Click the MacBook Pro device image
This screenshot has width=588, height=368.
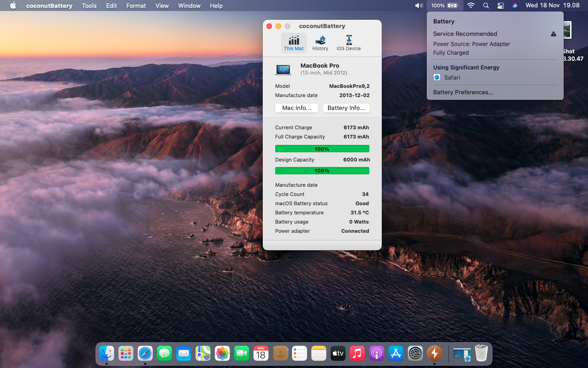pyautogui.click(x=283, y=69)
